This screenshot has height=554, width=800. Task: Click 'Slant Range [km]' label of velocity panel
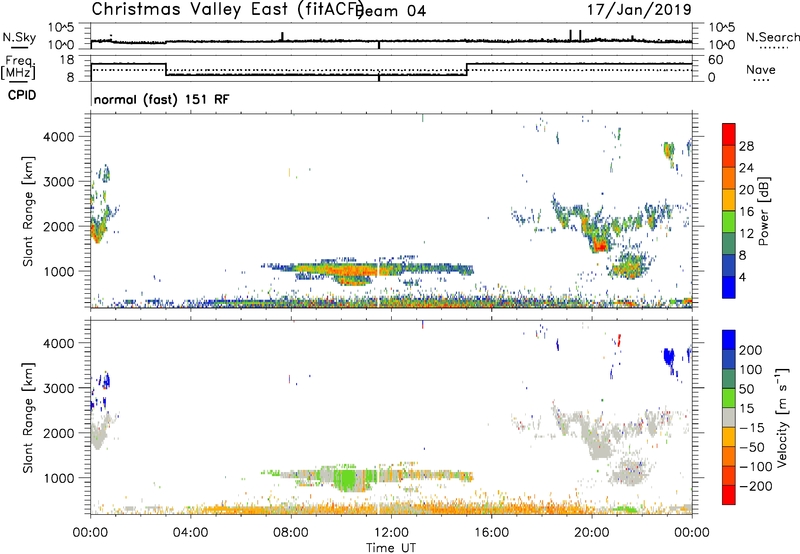pos(28,418)
